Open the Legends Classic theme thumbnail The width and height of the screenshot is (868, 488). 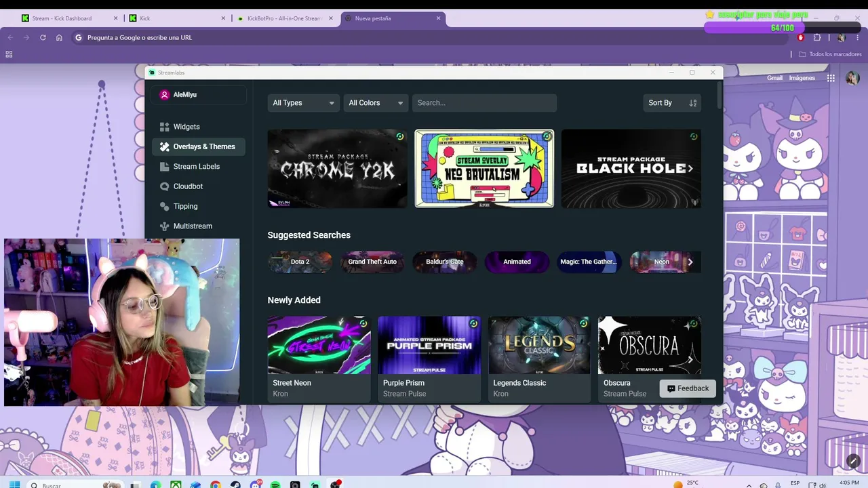coord(539,345)
